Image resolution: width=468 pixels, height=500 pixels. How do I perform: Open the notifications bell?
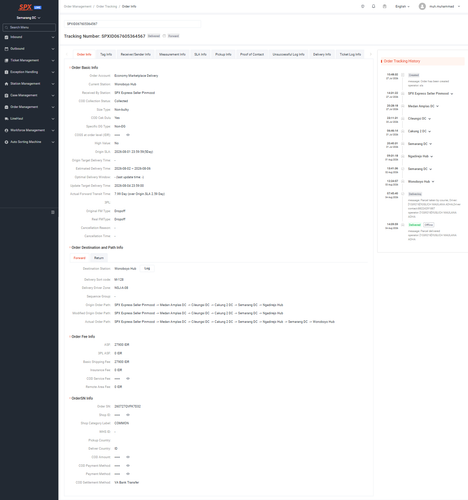point(374,6)
